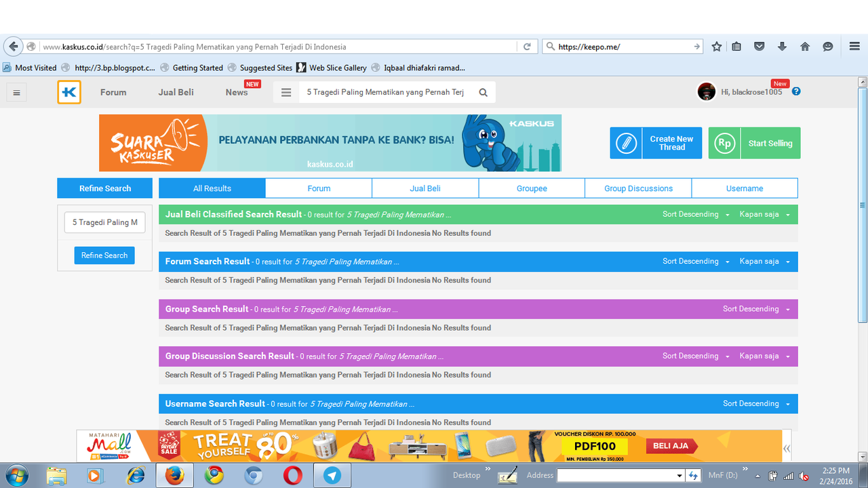Screen dimensions: 868x488
Task: Open Sort Descending dropdown in Group Discussion results
Action: [x=696, y=355]
